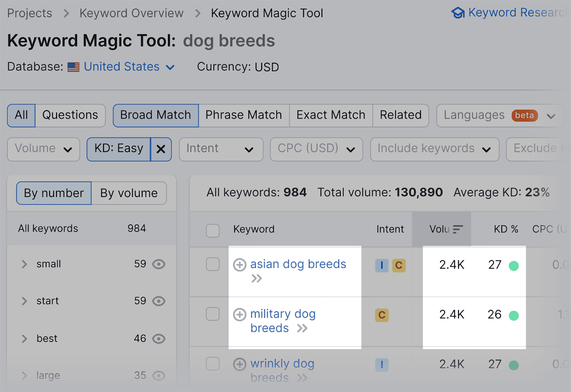Select the Exact Match tab

pyautogui.click(x=330, y=115)
